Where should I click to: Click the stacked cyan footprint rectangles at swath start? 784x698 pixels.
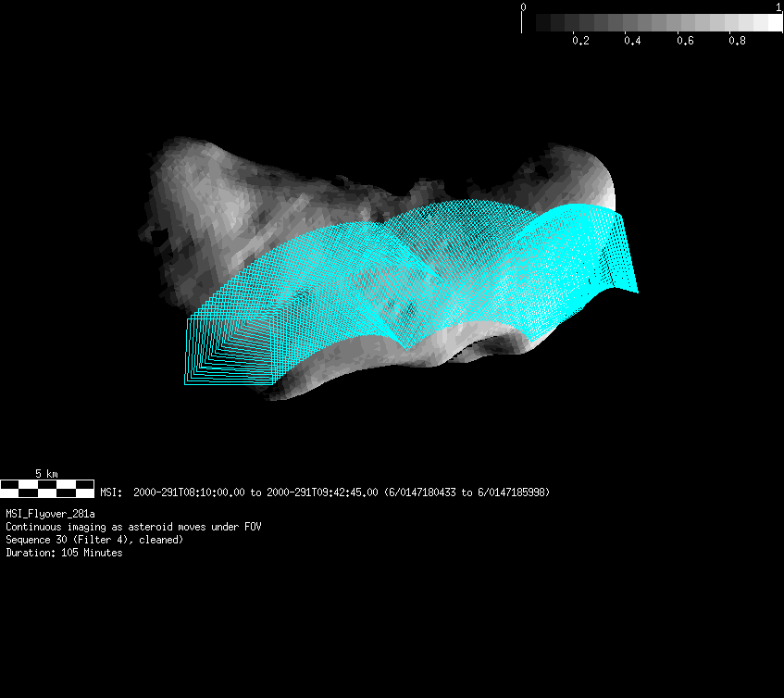[x=229, y=351]
